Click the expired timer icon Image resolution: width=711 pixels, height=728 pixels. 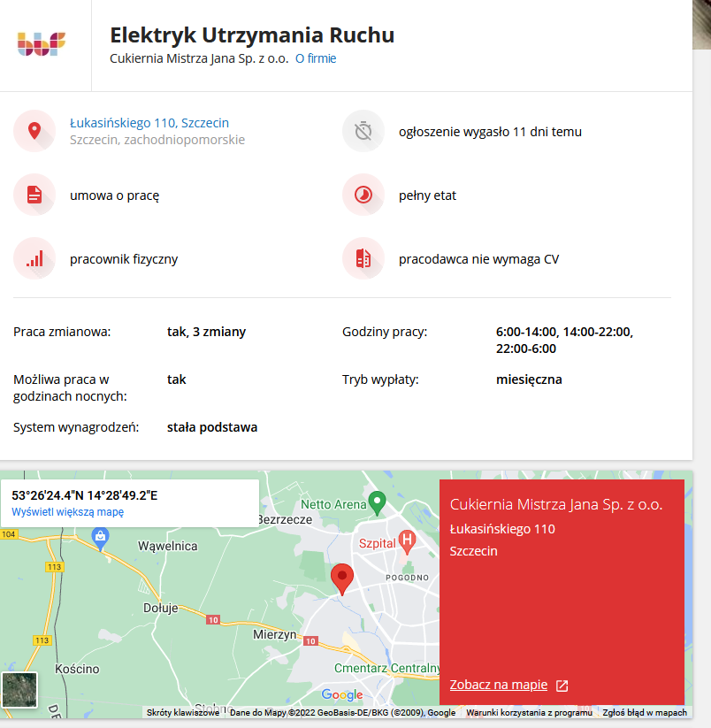[x=363, y=131]
